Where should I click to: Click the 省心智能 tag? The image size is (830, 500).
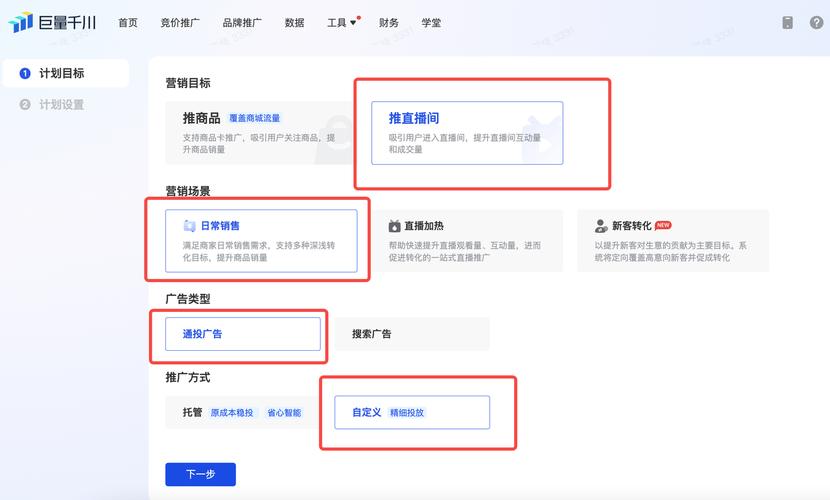(x=284, y=413)
